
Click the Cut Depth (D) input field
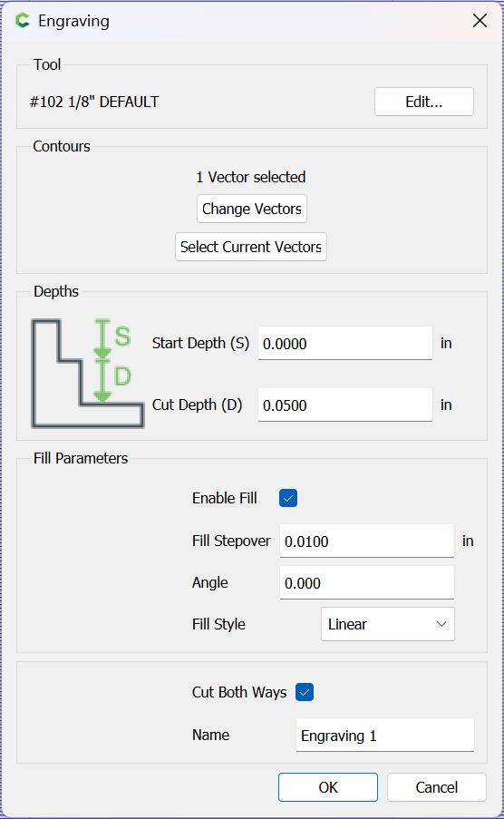[x=345, y=405]
